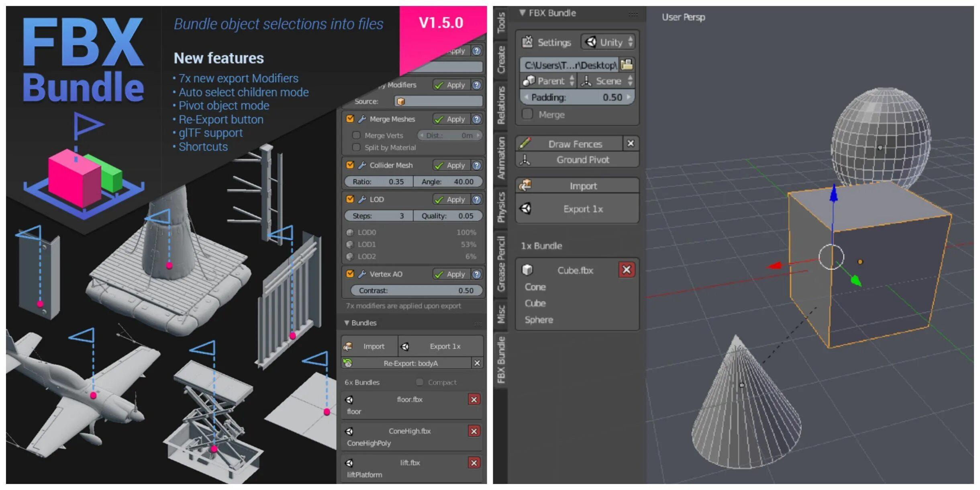Viewport: 980px width, 490px height.
Task: Delete the lift.fbx bundle
Action: 474,463
